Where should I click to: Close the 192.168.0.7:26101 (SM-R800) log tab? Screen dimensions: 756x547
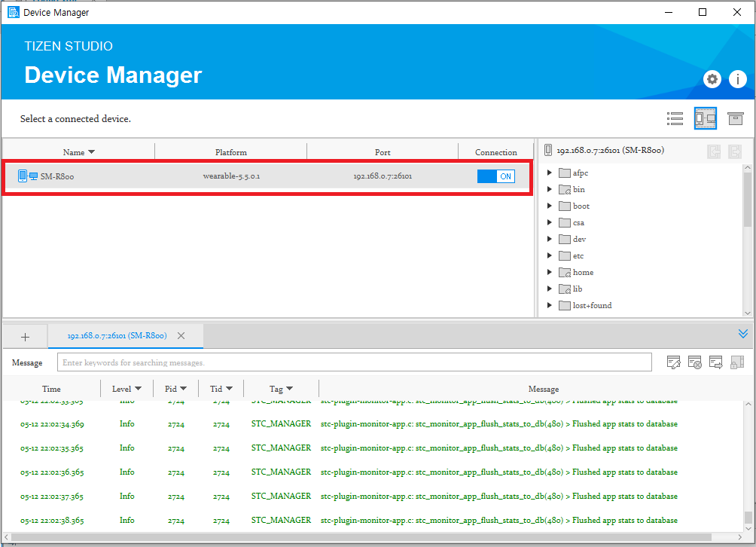181,336
